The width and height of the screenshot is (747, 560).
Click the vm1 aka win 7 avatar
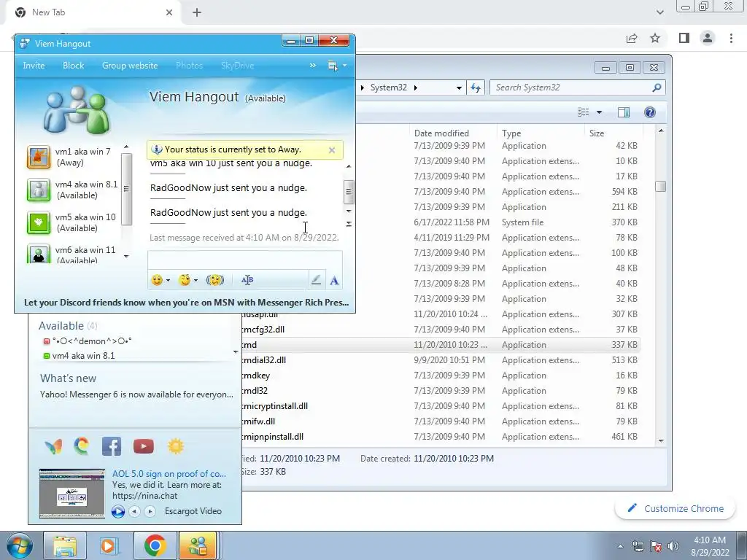[x=39, y=157]
